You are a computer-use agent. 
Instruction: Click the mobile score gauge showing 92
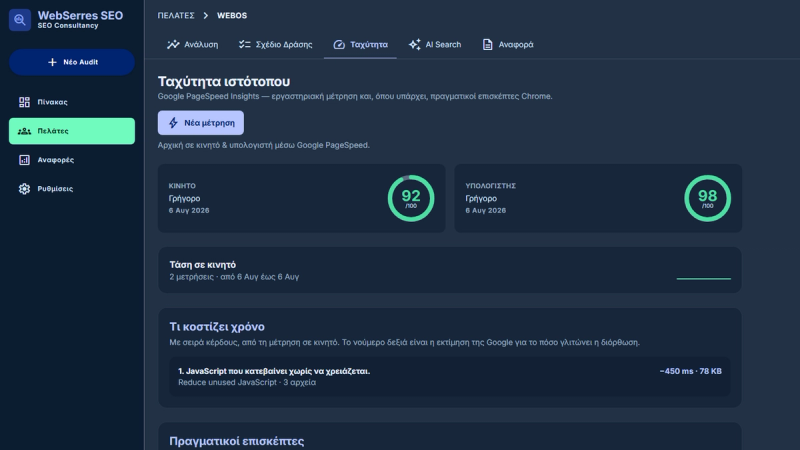411,198
